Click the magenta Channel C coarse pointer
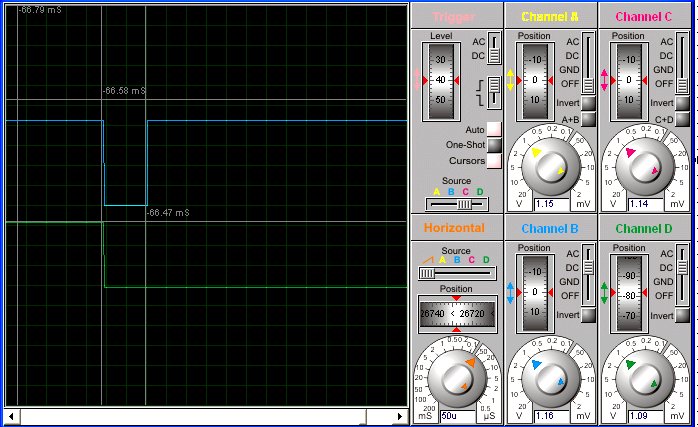The height and width of the screenshot is (427, 698). (x=630, y=152)
